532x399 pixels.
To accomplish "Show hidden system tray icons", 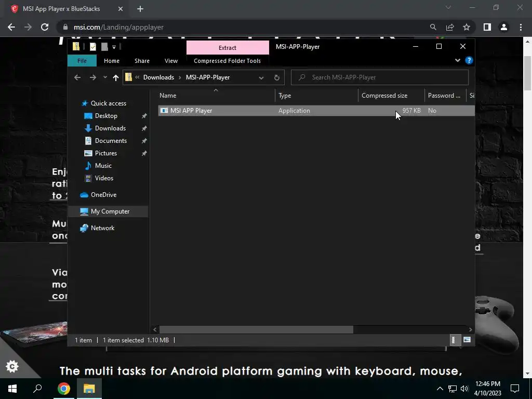I will (440, 389).
